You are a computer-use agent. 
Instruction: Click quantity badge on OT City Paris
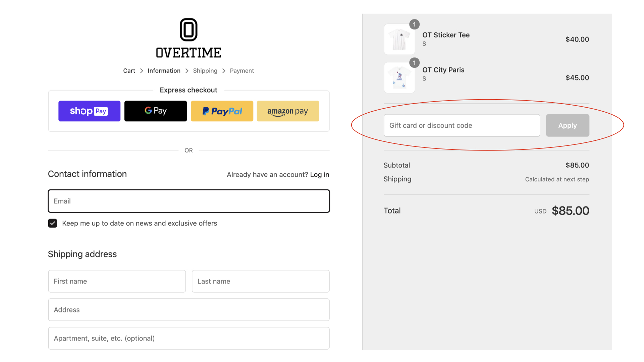[414, 63]
